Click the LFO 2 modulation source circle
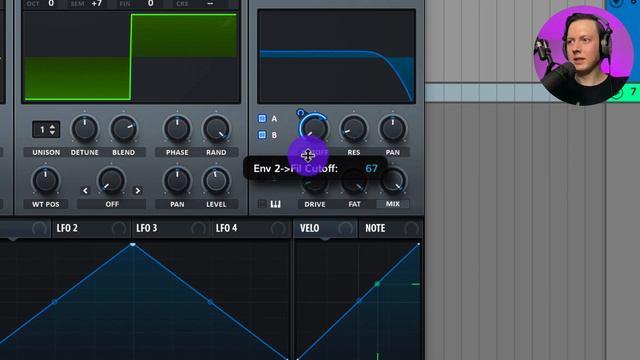 pos(119,228)
